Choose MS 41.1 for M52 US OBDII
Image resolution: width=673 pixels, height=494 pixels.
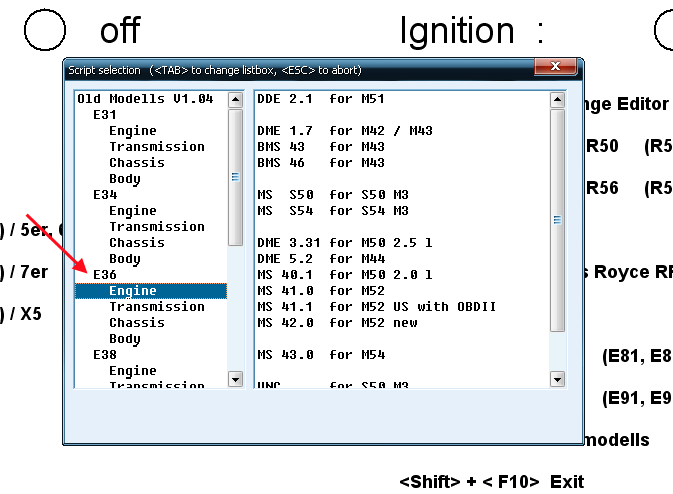(376, 306)
